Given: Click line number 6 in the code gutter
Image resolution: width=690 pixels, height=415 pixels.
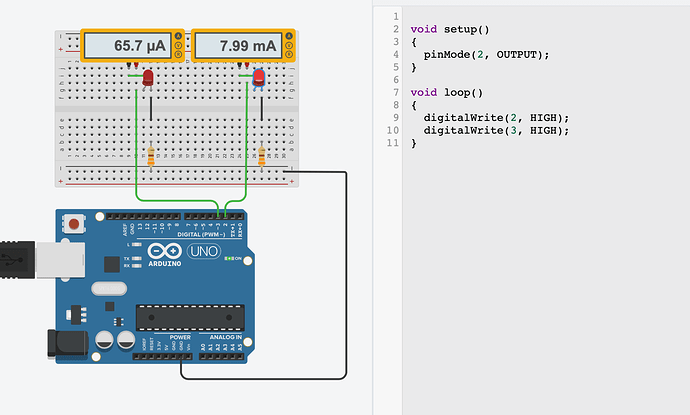Looking at the screenshot, I should [x=396, y=80].
